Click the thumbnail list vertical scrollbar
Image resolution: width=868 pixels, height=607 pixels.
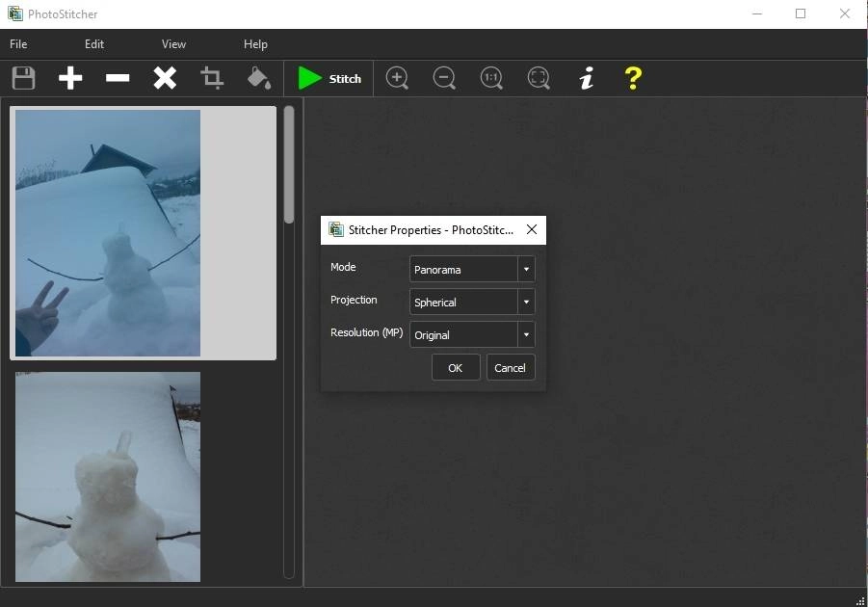pyautogui.click(x=288, y=165)
